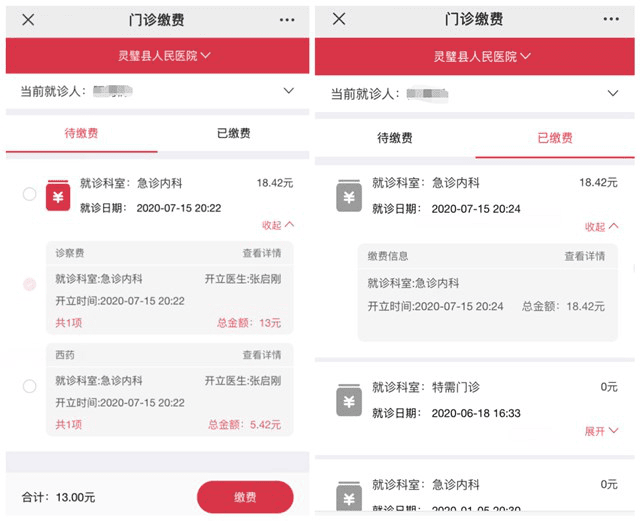This screenshot has width=640, height=521.
Task: Select the 西药 item radio button
Action: pos(30,386)
